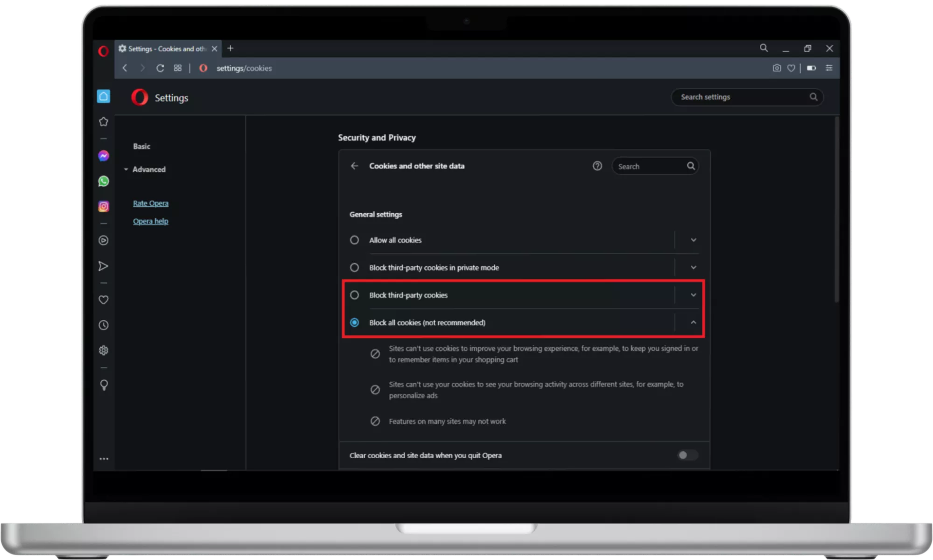This screenshot has width=933, height=560.
Task: Click the snapshot camera icon
Action: point(777,68)
